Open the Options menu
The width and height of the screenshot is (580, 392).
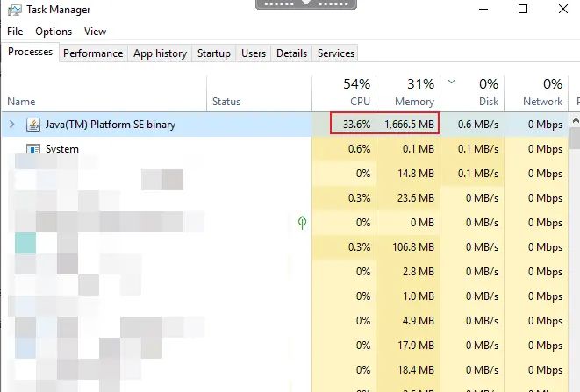54,32
